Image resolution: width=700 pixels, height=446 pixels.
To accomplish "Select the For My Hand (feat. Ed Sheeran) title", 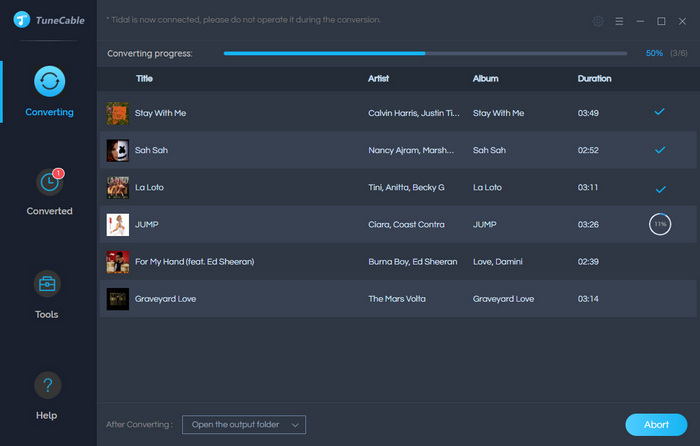I will pos(195,262).
